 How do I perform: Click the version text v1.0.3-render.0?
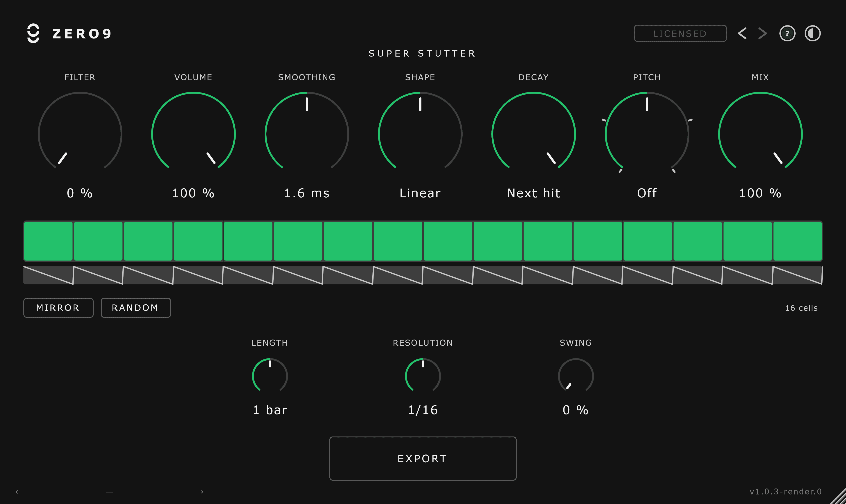point(785,491)
